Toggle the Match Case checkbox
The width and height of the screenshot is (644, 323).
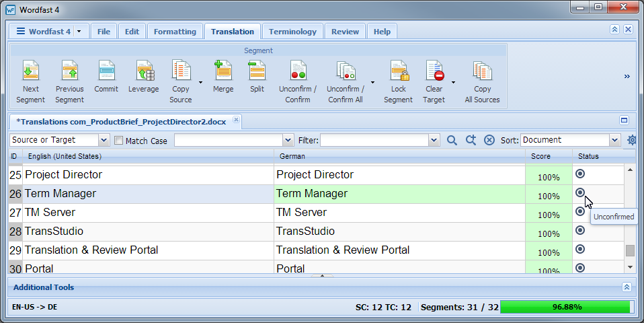[x=119, y=140]
